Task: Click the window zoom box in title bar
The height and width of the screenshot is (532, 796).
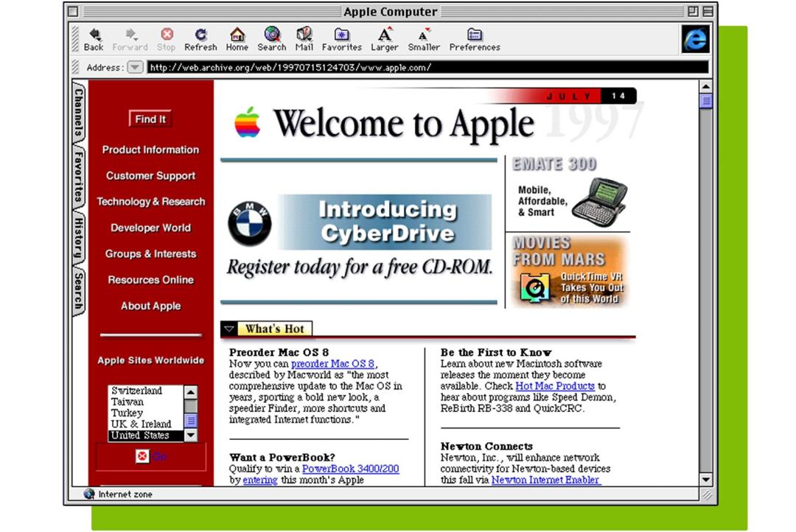Action: pos(693,11)
